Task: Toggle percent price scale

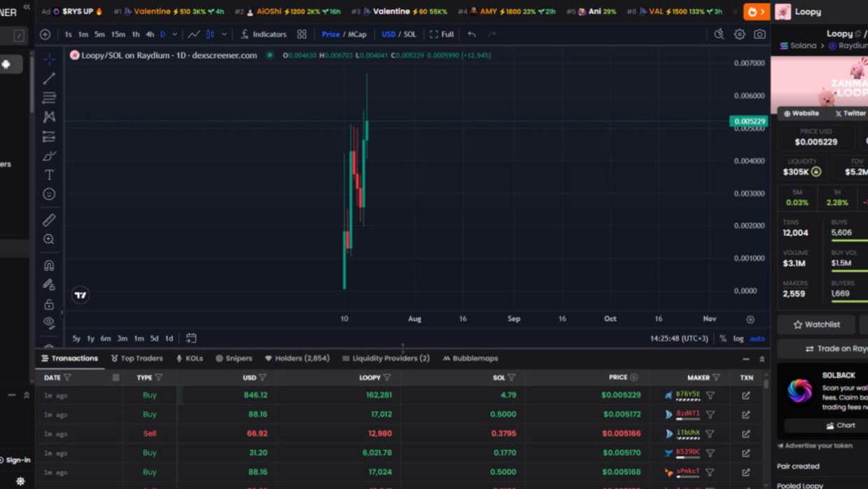Action: click(723, 338)
